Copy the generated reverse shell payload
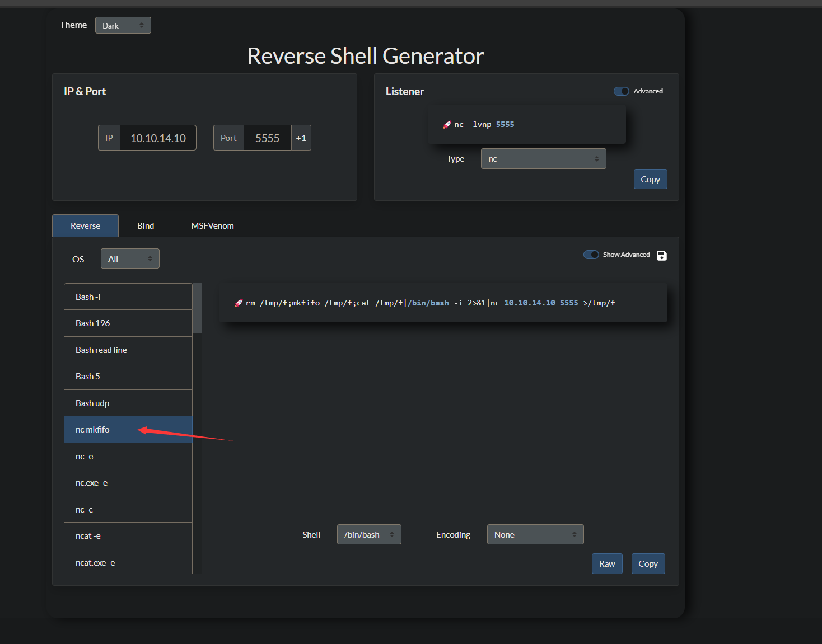 pos(648,563)
